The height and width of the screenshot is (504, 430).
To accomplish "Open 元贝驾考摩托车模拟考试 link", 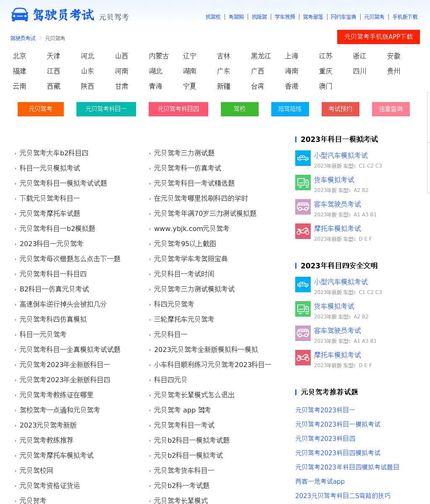I will tap(56, 455).
